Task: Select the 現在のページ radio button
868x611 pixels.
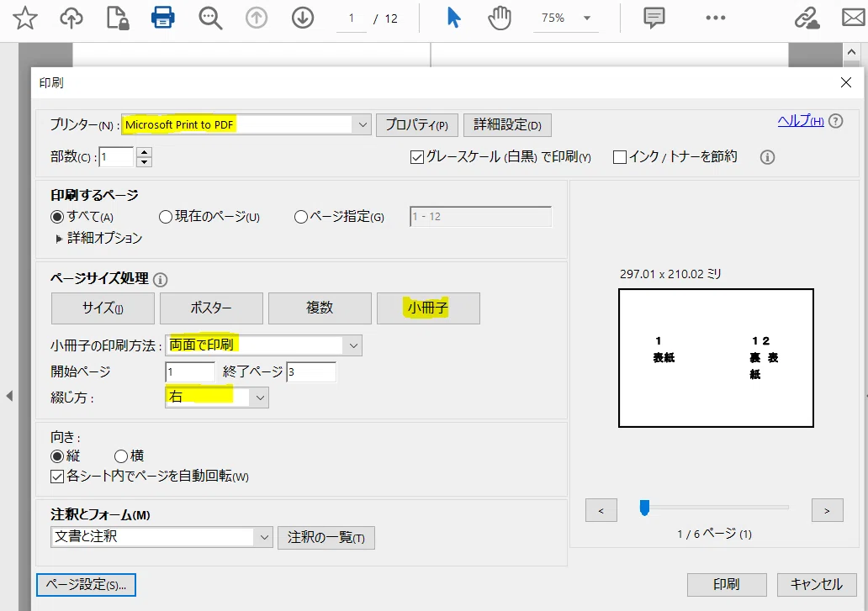Action: [165, 217]
